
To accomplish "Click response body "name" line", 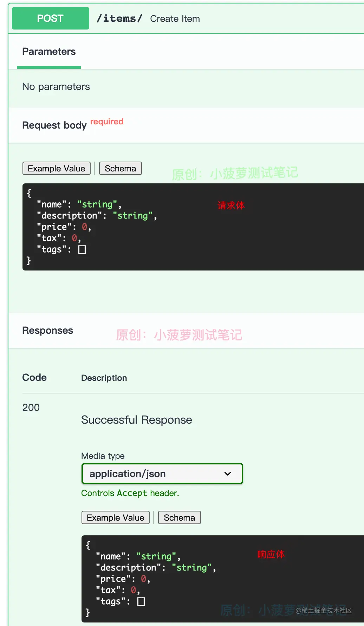I will tap(138, 556).
